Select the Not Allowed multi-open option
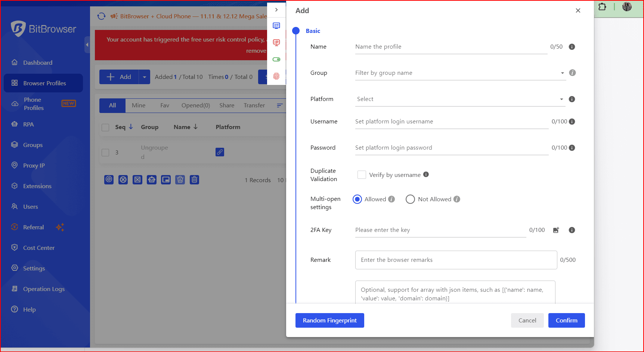The image size is (644, 352). tap(410, 199)
